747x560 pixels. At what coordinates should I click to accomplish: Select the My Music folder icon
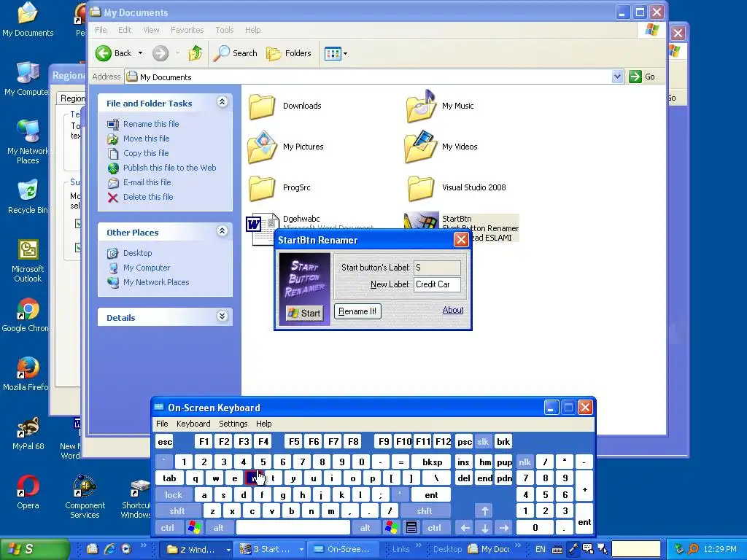(x=421, y=106)
